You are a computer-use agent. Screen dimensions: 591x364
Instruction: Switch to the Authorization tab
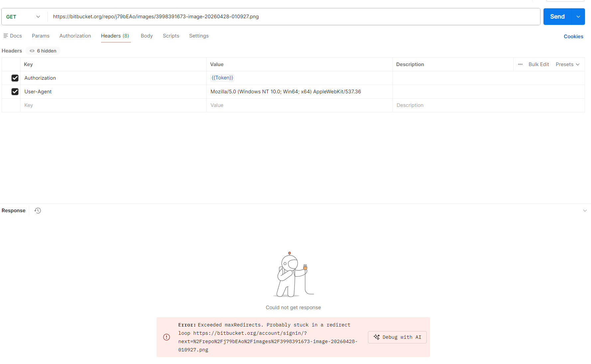pyautogui.click(x=75, y=36)
